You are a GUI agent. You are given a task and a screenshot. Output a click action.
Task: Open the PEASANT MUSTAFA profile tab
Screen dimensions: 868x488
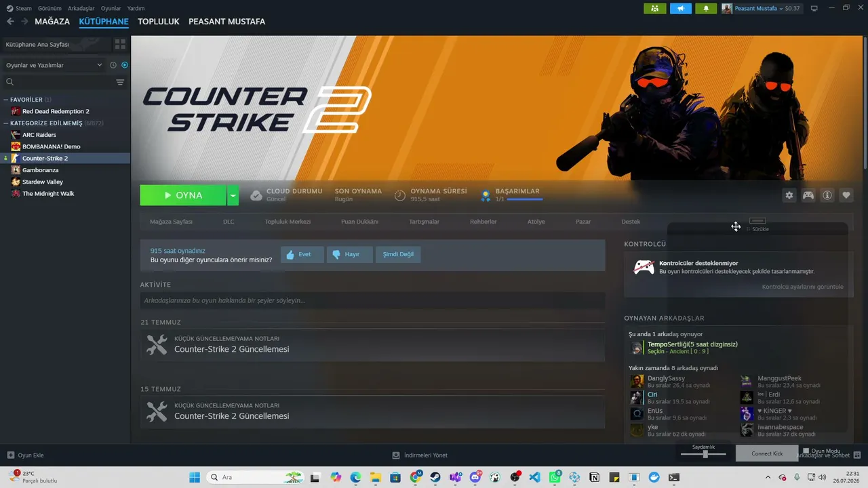click(227, 22)
